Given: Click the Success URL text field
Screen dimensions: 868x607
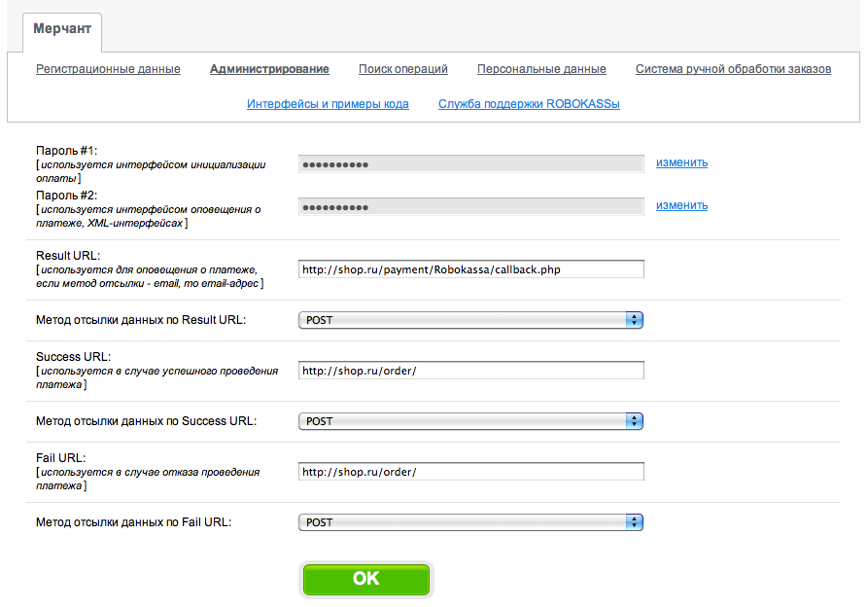Looking at the screenshot, I should click(x=470, y=371).
